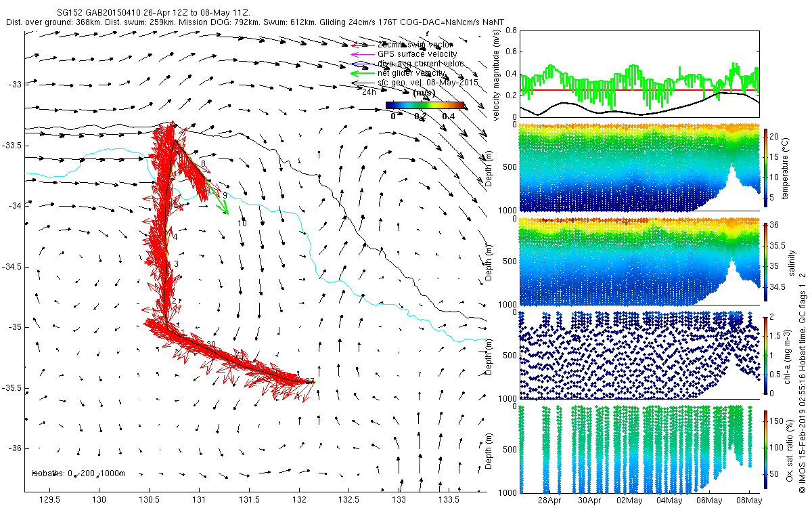The image size is (812, 508).
Task: Click the temperature colorbar
Action: 766,167
